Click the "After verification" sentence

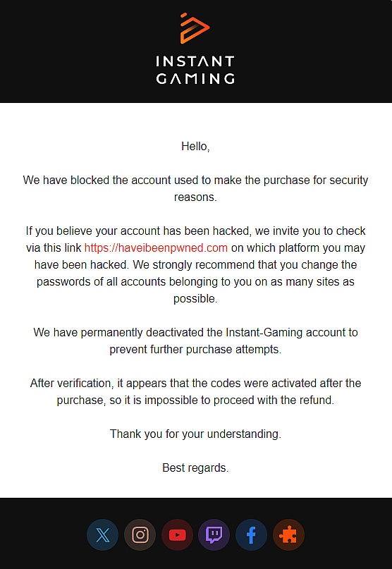click(x=195, y=383)
